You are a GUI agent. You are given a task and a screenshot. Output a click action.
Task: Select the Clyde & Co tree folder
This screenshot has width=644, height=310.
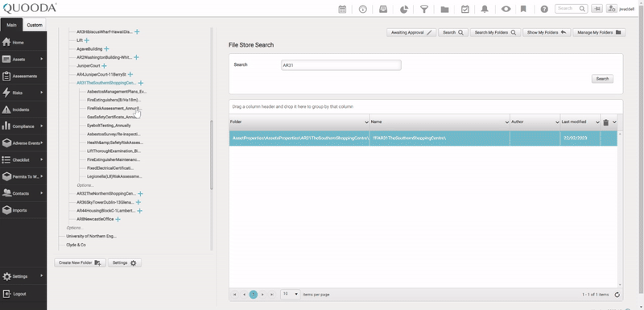click(x=76, y=245)
